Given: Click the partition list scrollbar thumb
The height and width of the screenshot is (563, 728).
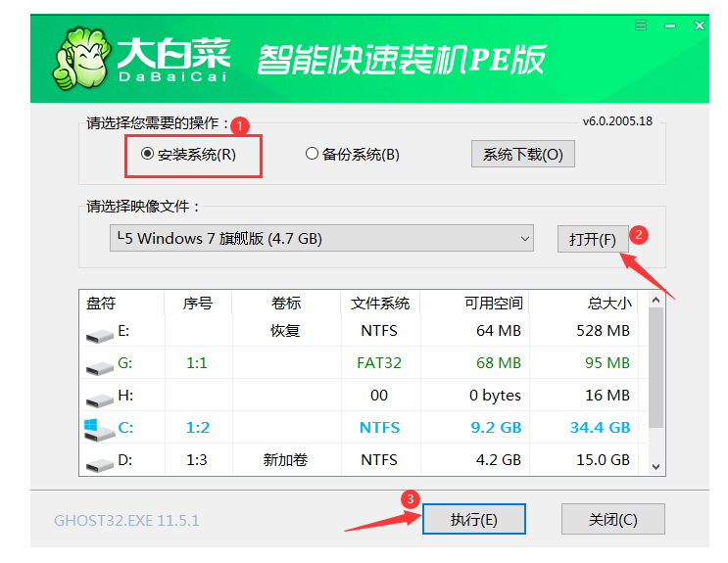Looking at the screenshot, I should pos(655,367).
